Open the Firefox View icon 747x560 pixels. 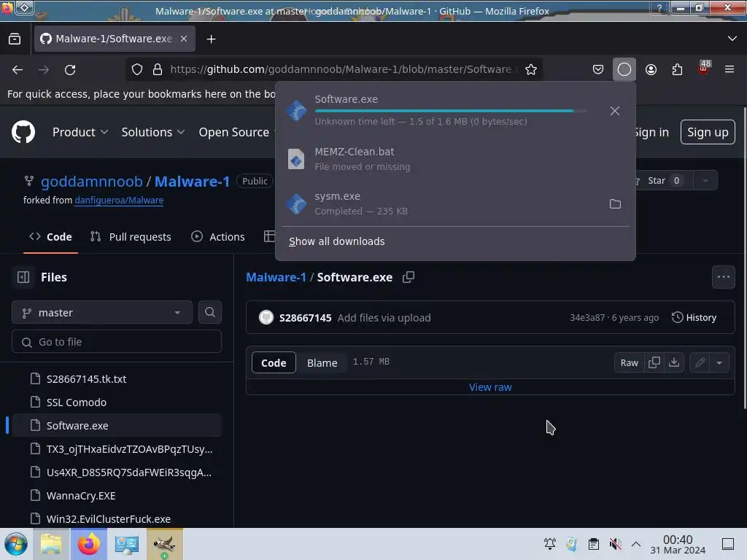[15, 39]
